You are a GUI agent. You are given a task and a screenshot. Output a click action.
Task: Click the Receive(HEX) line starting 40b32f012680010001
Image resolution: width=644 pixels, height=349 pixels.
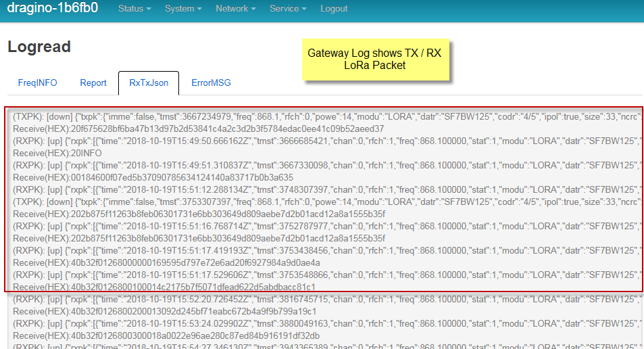point(164,287)
